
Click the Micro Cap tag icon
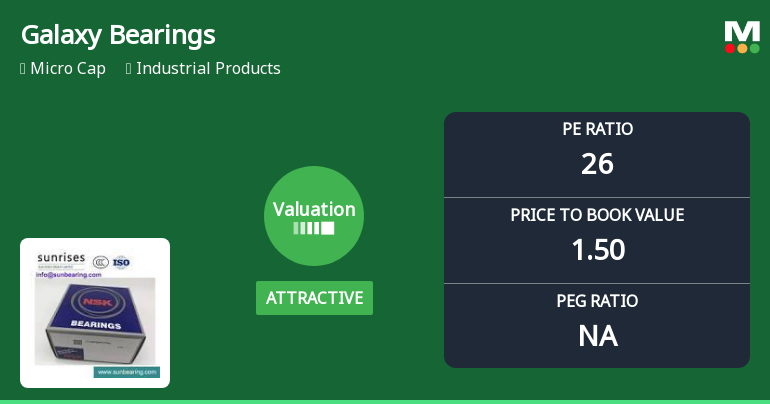[x=22, y=69]
